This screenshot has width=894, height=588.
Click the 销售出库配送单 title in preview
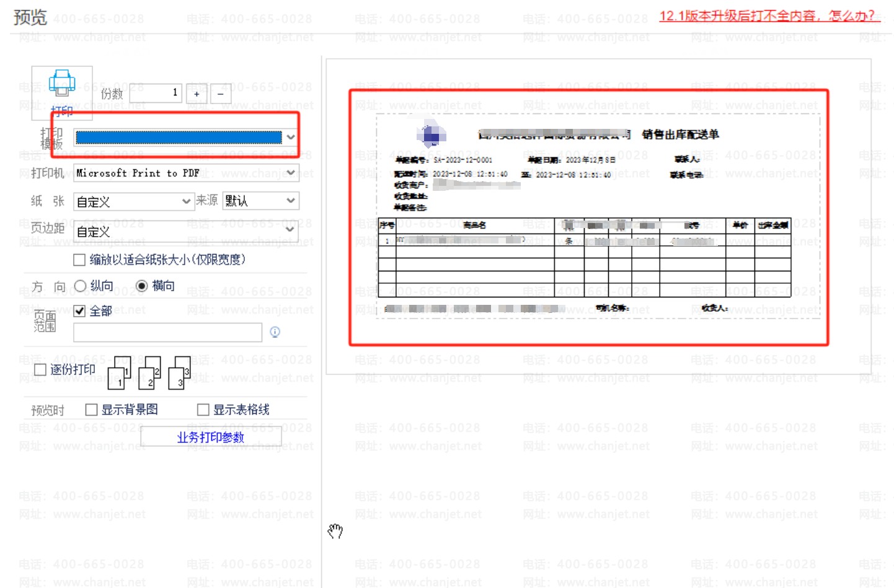click(x=680, y=134)
